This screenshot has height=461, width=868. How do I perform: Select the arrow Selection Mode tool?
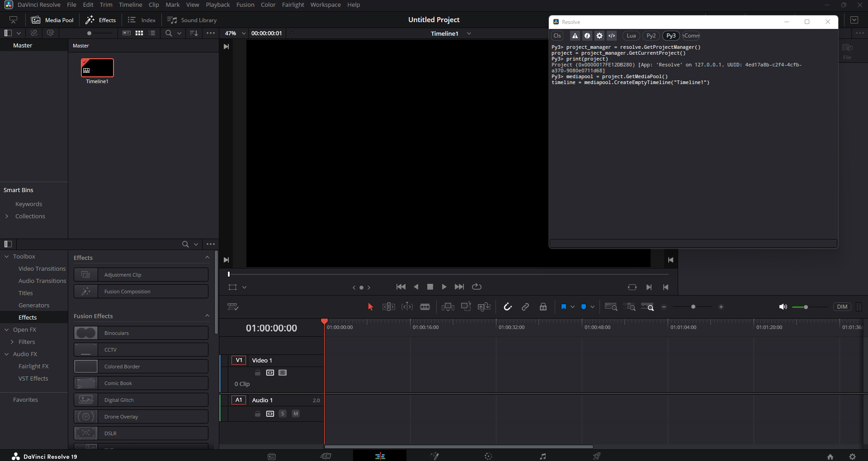pos(370,307)
